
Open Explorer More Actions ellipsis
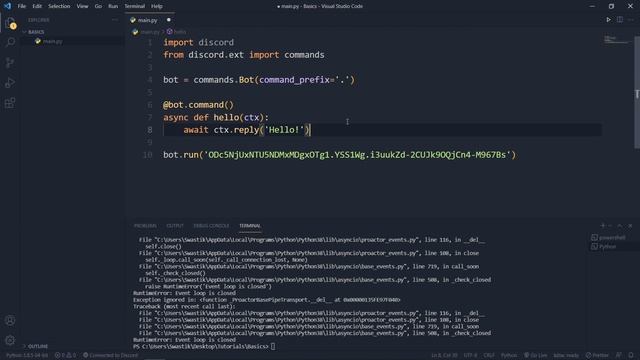[115, 20]
